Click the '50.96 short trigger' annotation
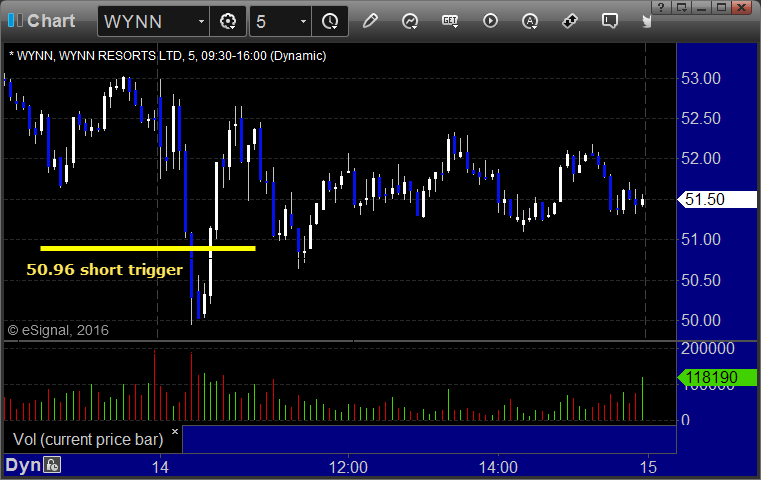Screen dimensions: 761x480 pyautogui.click(x=105, y=270)
